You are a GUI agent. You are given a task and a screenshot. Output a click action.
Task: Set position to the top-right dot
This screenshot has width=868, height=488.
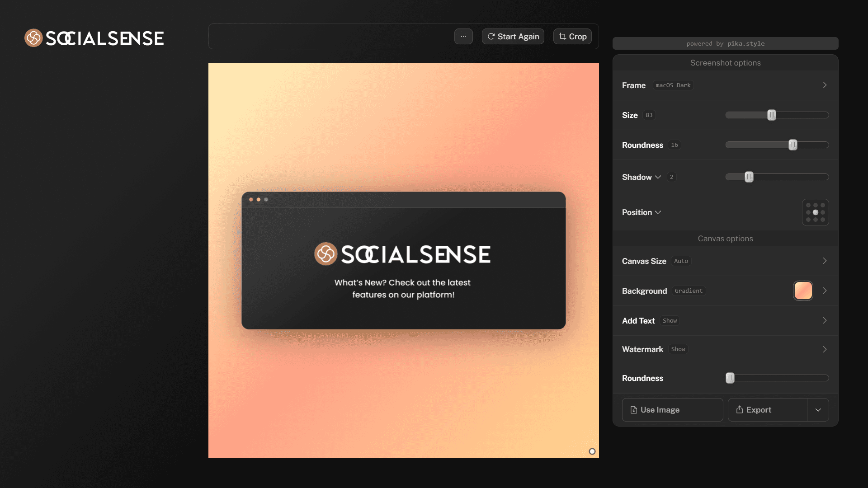(x=823, y=205)
